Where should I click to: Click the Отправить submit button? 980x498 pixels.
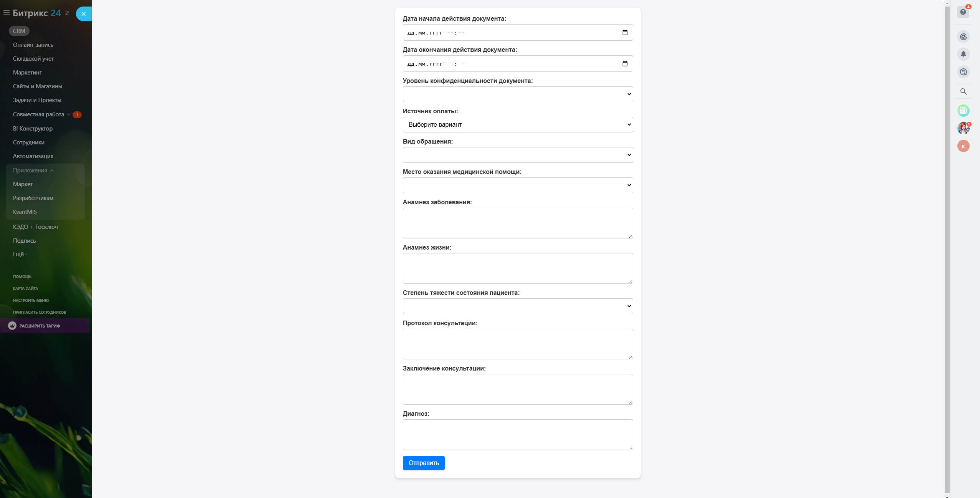click(423, 463)
